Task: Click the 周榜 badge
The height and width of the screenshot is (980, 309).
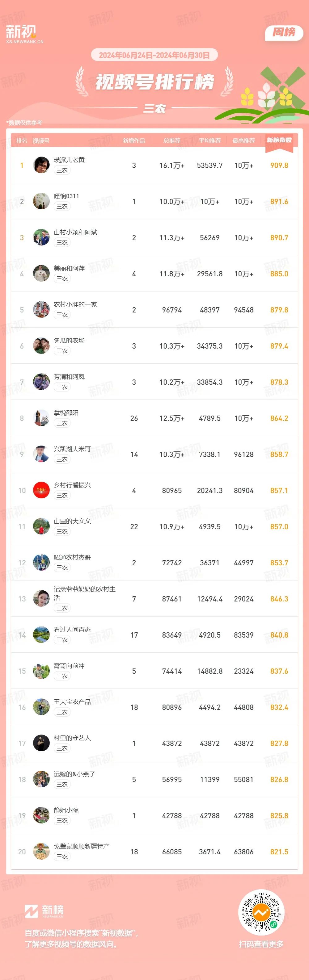Action: tap(284, 33)
